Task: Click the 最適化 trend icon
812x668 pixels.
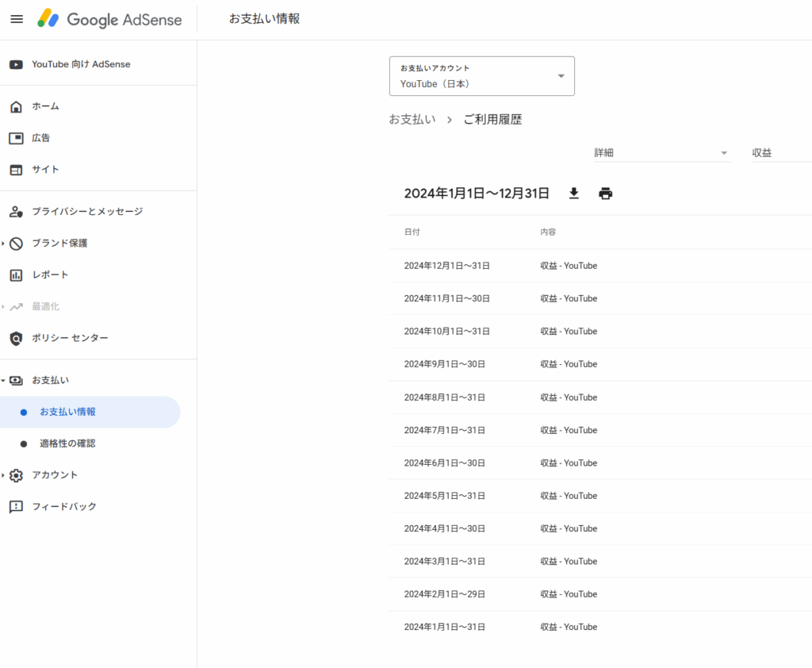Action: tap(16, 307)
